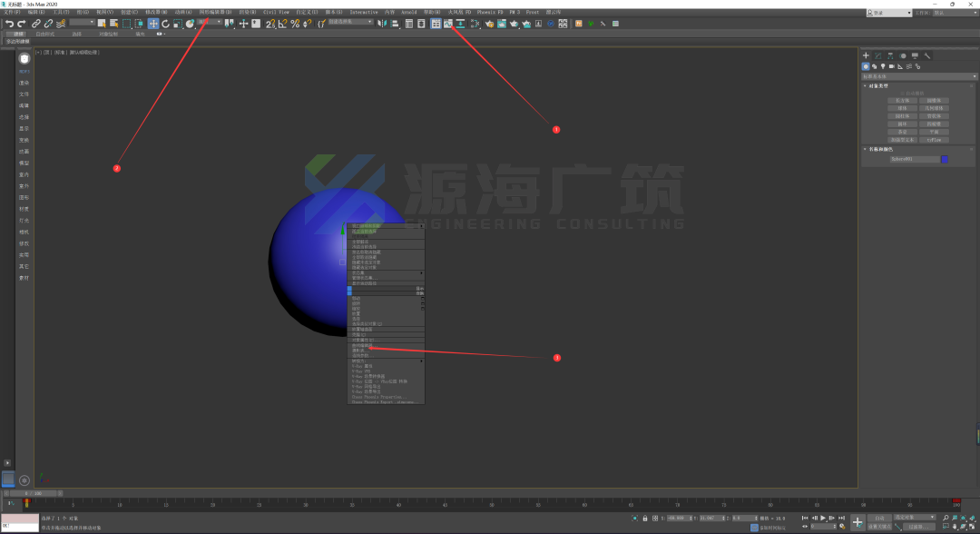The image size is (980, 534).
Task: Open the Schematic View toolbar icon
Action: click(x=461, y=24)
